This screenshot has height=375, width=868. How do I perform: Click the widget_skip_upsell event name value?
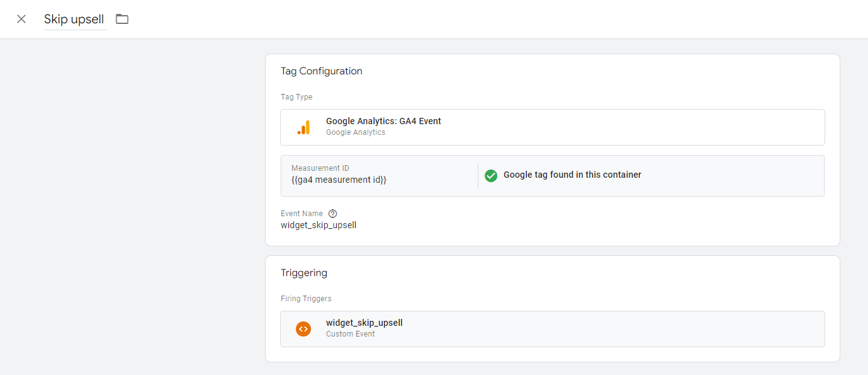point(318,225)
